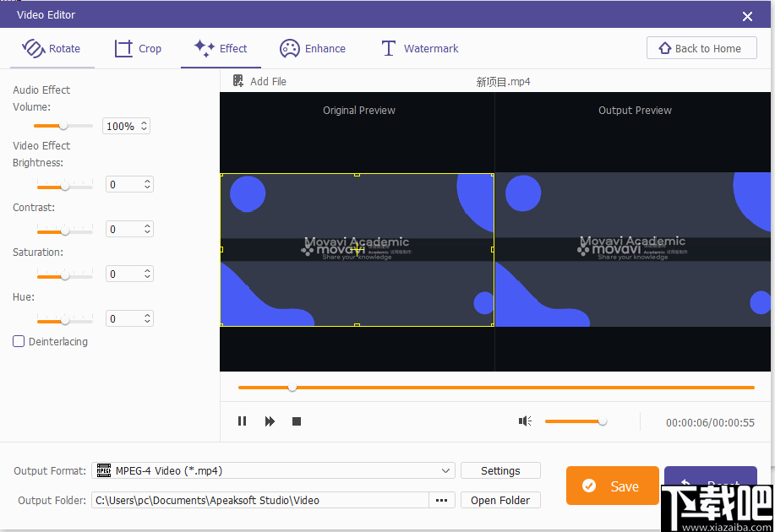
Task: Click the fast-forward playback icon
Action: (270, 421)
